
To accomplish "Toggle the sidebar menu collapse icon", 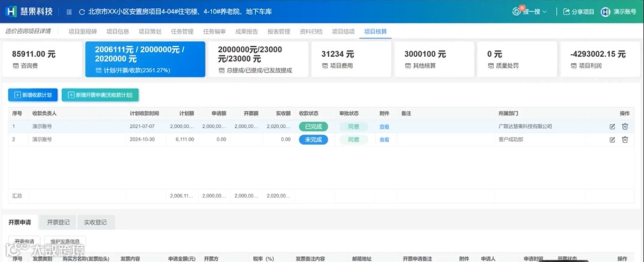I will (x=69, y=12).
